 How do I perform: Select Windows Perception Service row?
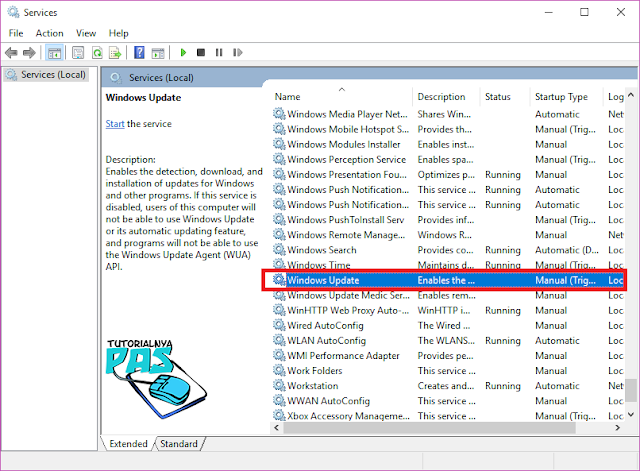(x=347, y=160)
